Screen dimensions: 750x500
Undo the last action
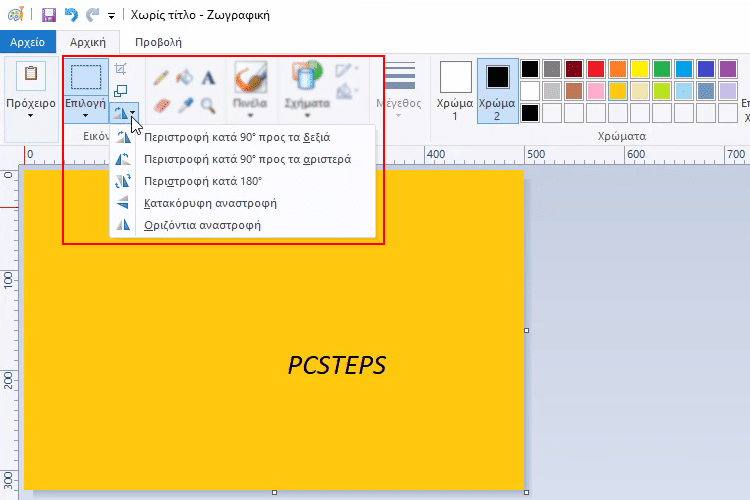[x=71, y=15]
